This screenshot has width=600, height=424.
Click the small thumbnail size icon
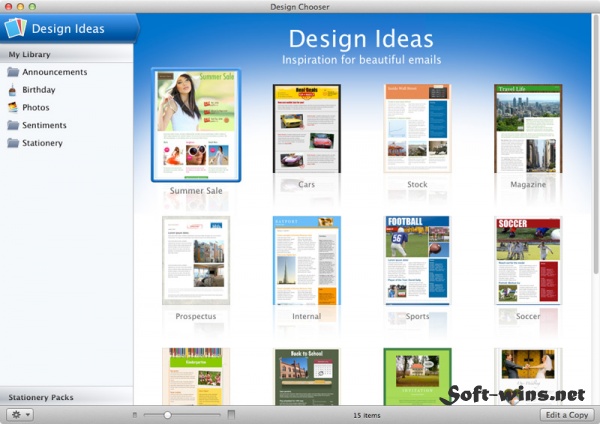point(134,415)
